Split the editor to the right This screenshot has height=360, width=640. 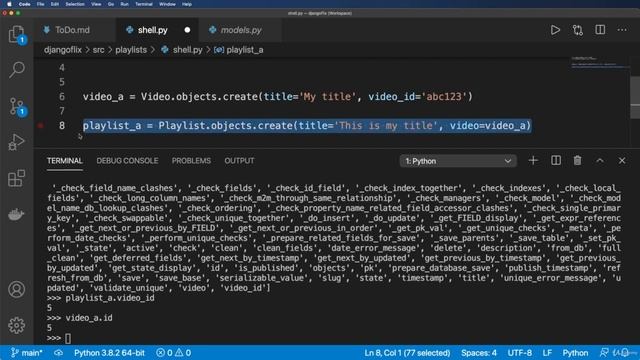[600, 30]
